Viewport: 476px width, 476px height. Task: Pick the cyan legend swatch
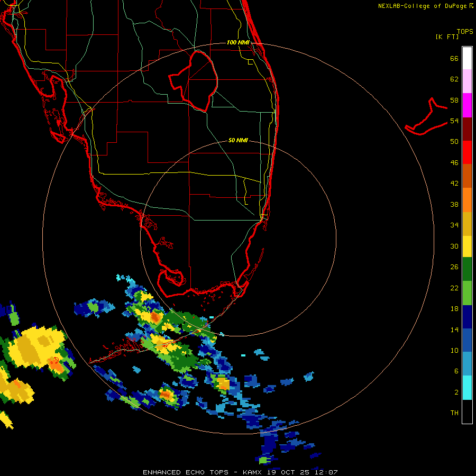pyautogui.click(x=467, y=388)
